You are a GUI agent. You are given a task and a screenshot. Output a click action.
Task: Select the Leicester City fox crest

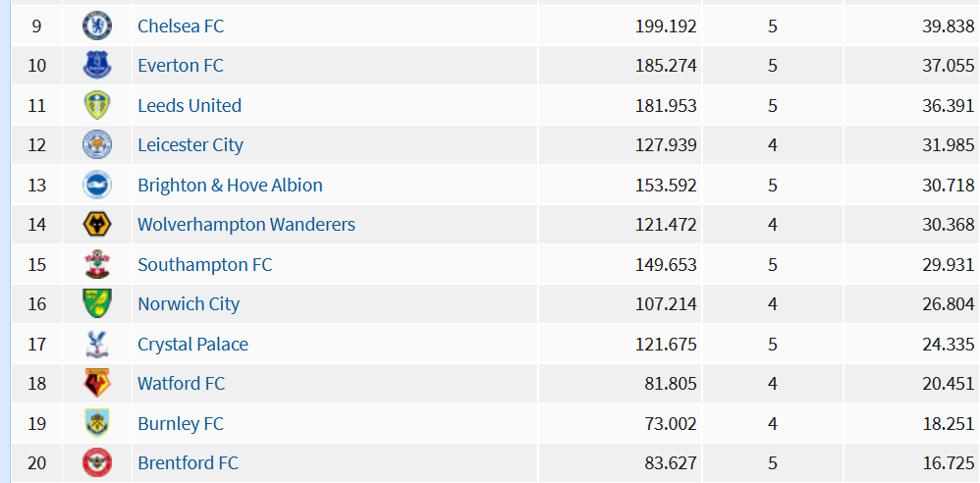pyautogui.click(x=97, y=145)
